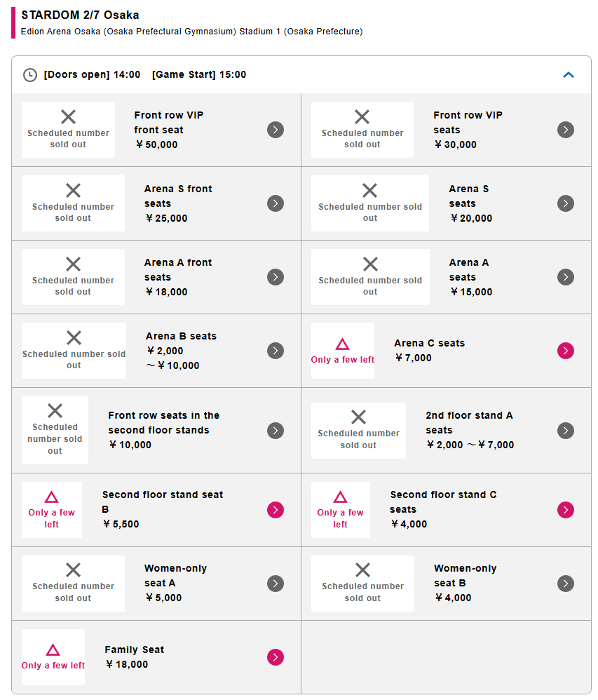Click the pink arrow for Family Seat
Viewport: 598px width, 700px height.
coord(276,657)
